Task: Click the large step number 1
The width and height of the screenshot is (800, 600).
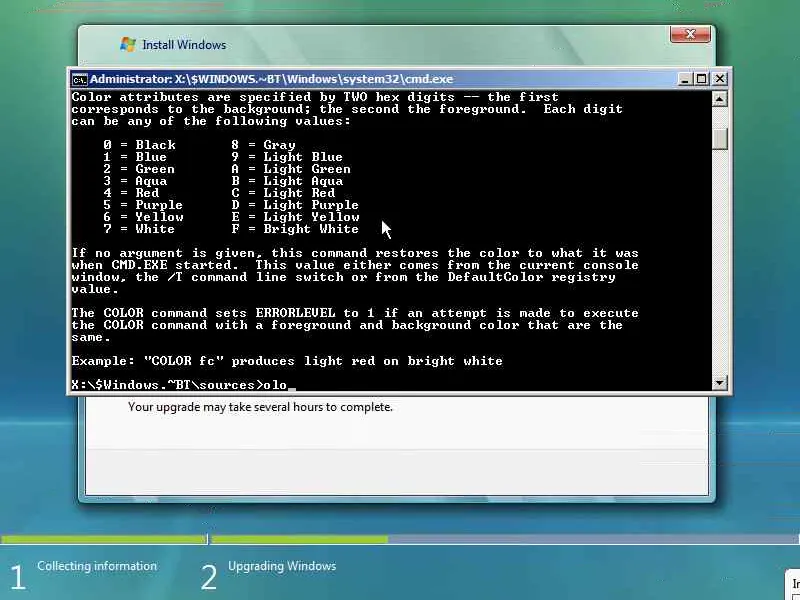Action: pos(17,578)
